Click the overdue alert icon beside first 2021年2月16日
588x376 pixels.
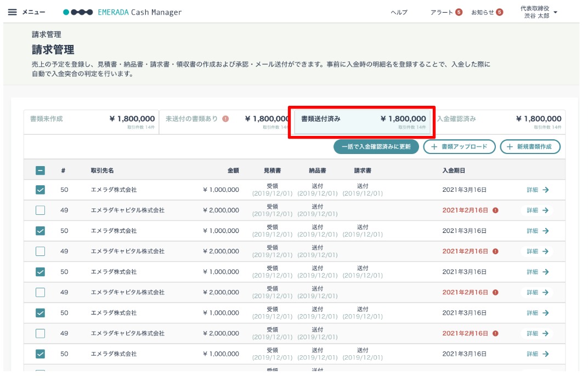(495, 210)
